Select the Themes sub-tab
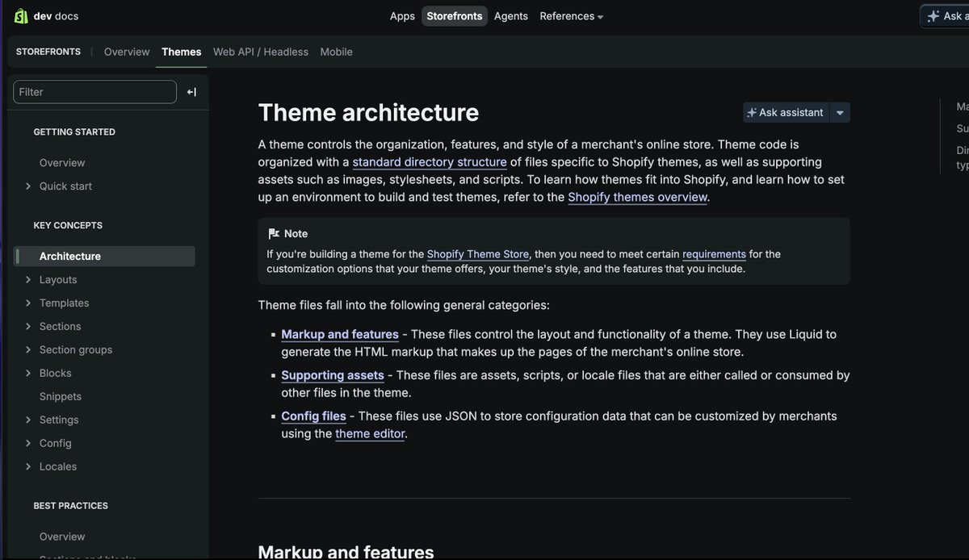969x560 pixels. pyautogui.click(x=182, y=52)
